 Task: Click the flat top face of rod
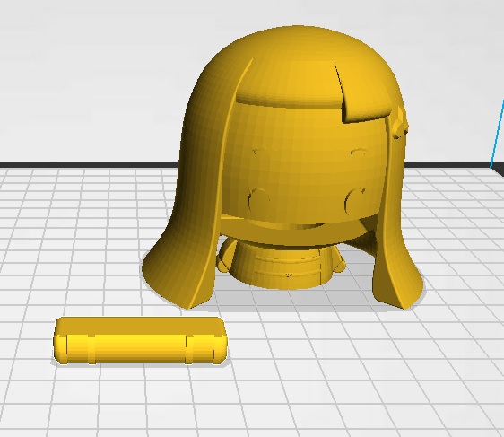(140, 325)
